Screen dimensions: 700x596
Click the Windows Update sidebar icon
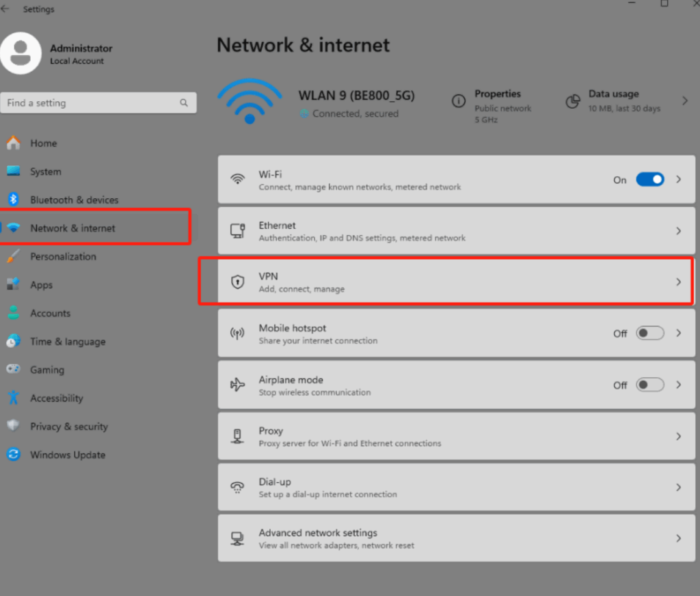(13, 455)
